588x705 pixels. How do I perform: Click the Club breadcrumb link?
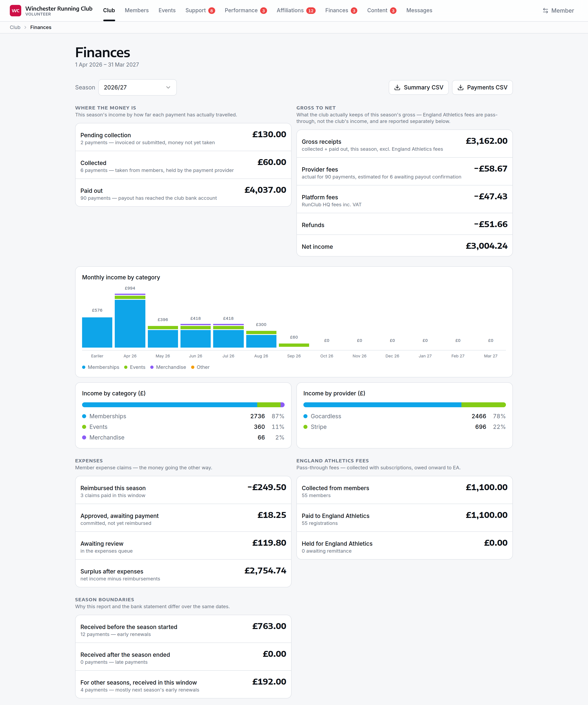point(15,28)
